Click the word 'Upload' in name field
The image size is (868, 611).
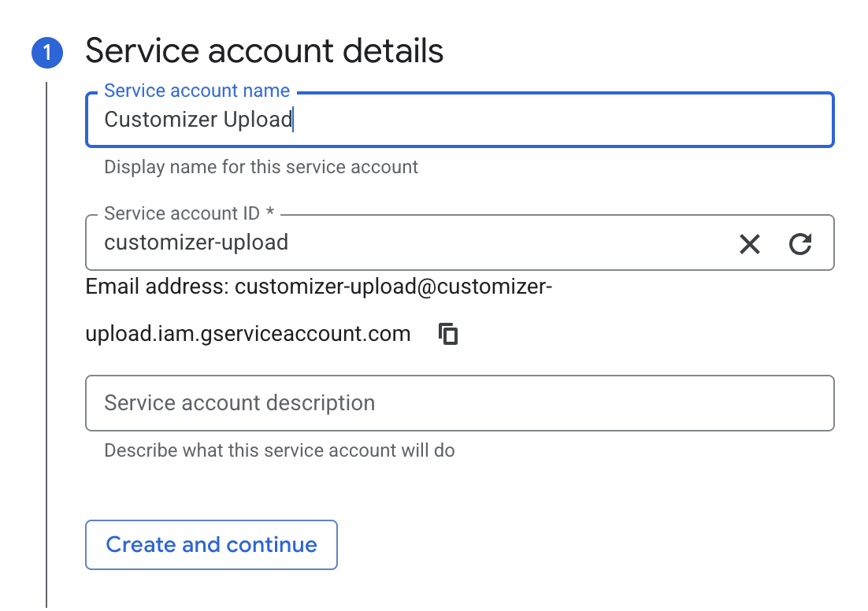pyautogui.click(x=258, y=120)
